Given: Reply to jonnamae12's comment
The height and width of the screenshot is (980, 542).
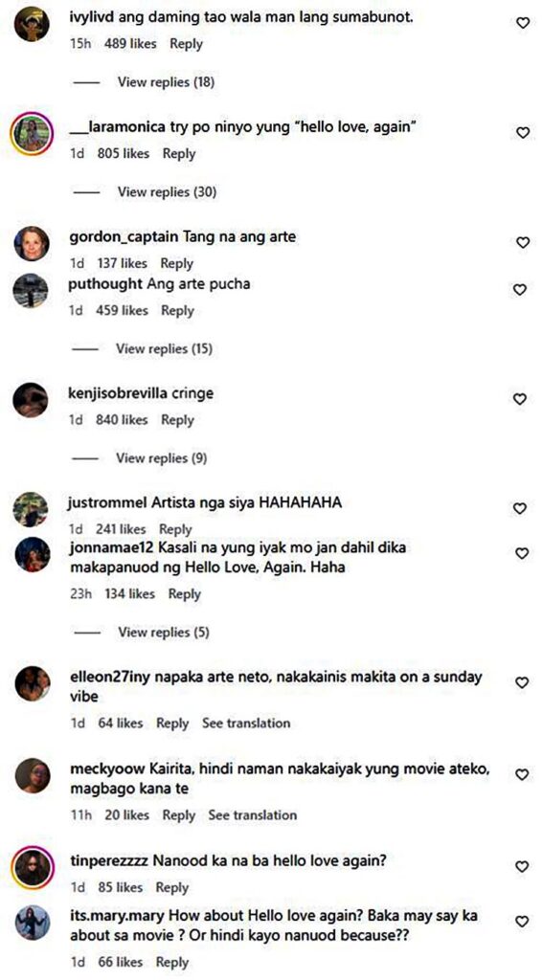Looking at the screenshot, I should [x=184, y=594].
